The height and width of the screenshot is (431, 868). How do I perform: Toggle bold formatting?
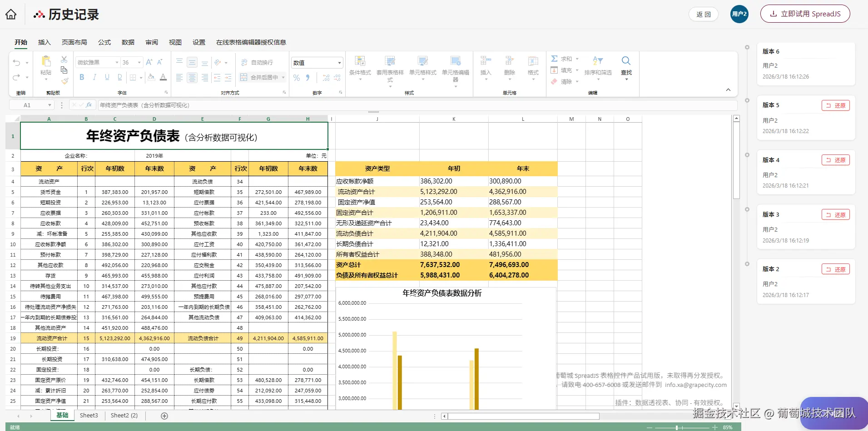(x=82, y=77)
